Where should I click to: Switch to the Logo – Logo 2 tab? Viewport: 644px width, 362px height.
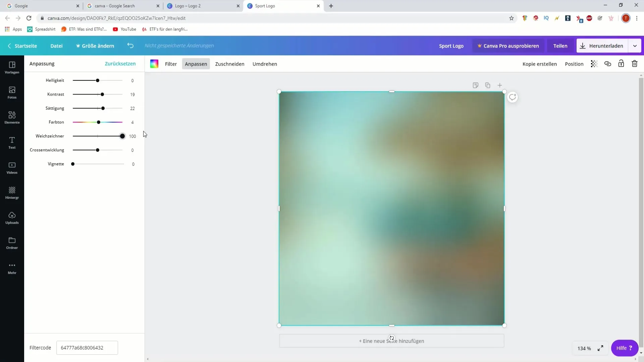point(203,6)
